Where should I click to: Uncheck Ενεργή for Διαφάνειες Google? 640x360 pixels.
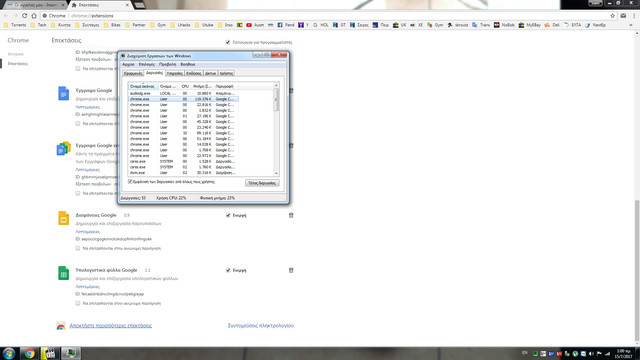(x=228, y=215)
